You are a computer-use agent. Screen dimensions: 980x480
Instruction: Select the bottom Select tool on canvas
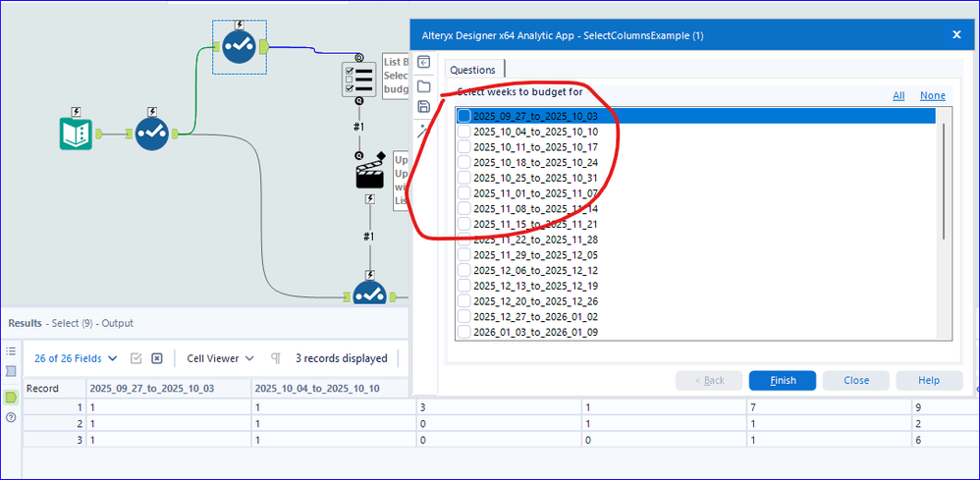pyautogui.click(x=370, y=293)
